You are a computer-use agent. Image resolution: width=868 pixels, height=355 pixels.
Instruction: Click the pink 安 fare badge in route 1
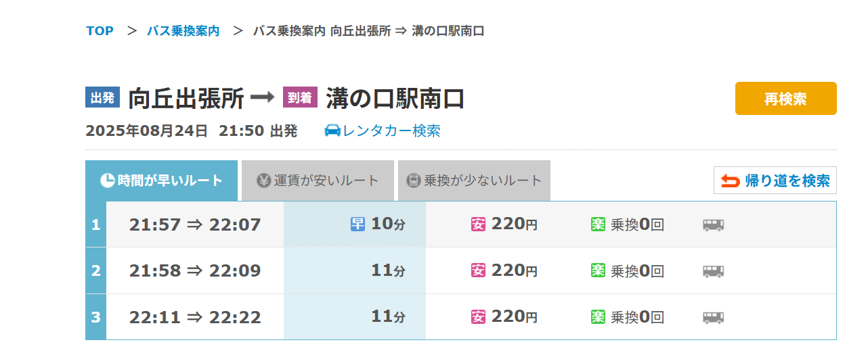click(x=478, y=224)
